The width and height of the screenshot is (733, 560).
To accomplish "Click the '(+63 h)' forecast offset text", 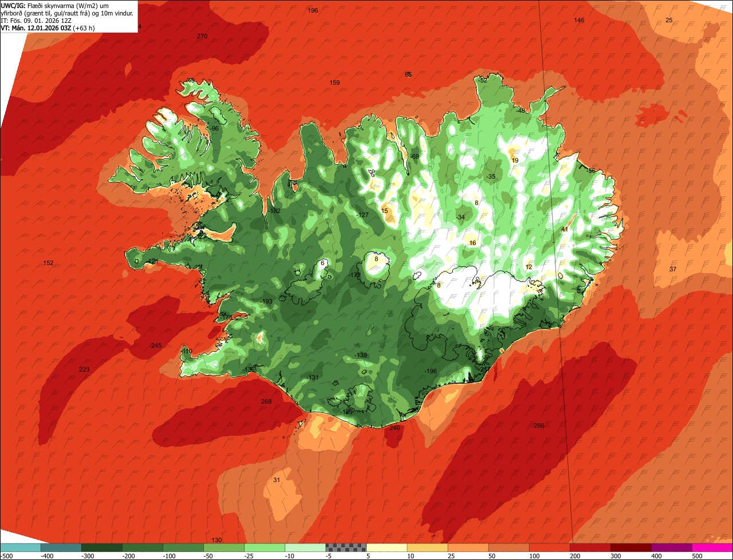I will (x=84, y=27).
